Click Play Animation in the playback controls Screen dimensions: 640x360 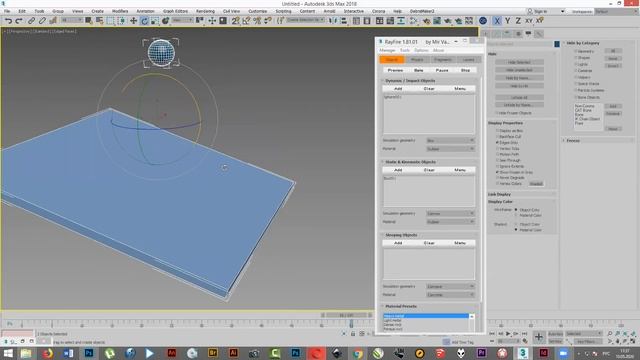click(508, 334)
